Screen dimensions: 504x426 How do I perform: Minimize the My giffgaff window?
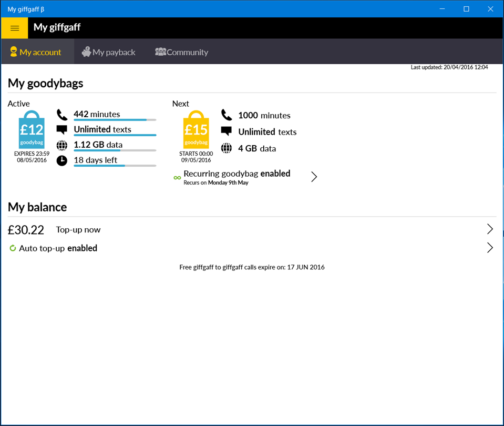pyautogui.click(x=443, y=9)
